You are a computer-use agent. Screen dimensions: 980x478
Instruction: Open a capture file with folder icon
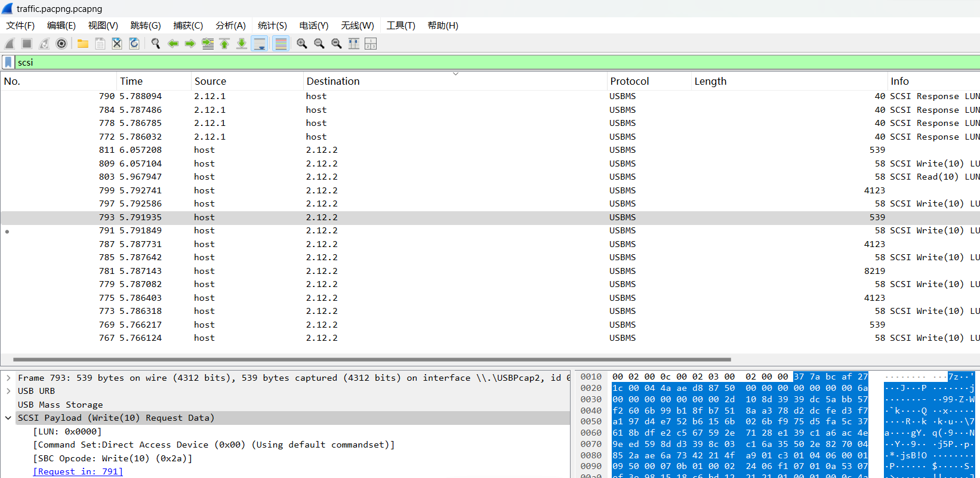point(83,44)
